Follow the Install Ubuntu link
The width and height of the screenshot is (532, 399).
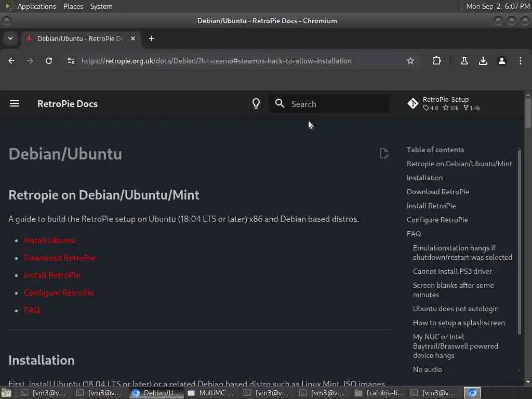pyautogui.click(x=49, y=240)
